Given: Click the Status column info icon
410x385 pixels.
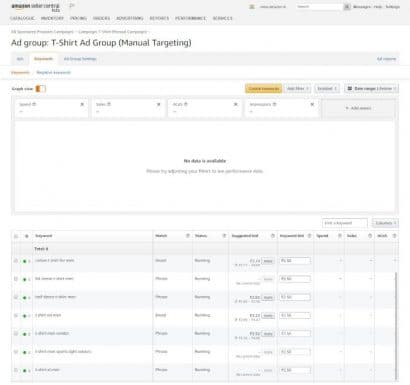Looking at the screenshot, I should click(224, 236).
